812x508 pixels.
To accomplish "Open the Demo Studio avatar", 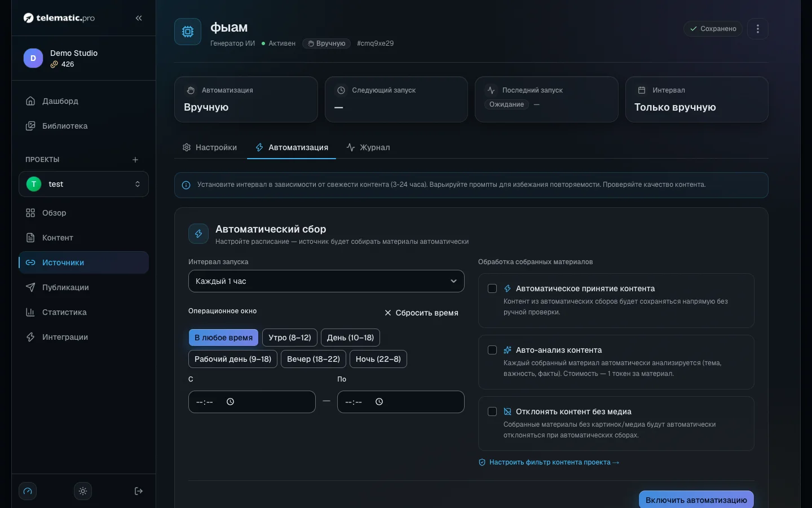I will [x=33, y=58].
